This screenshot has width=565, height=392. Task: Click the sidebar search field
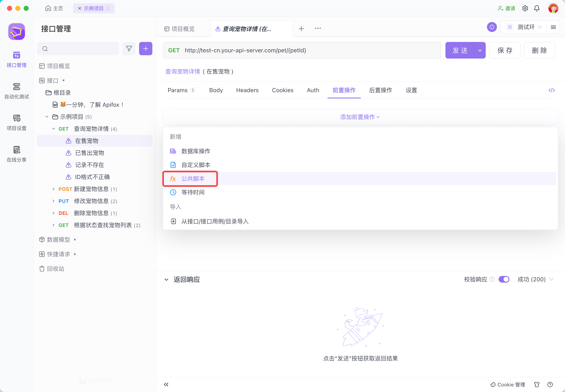point(81,49)
